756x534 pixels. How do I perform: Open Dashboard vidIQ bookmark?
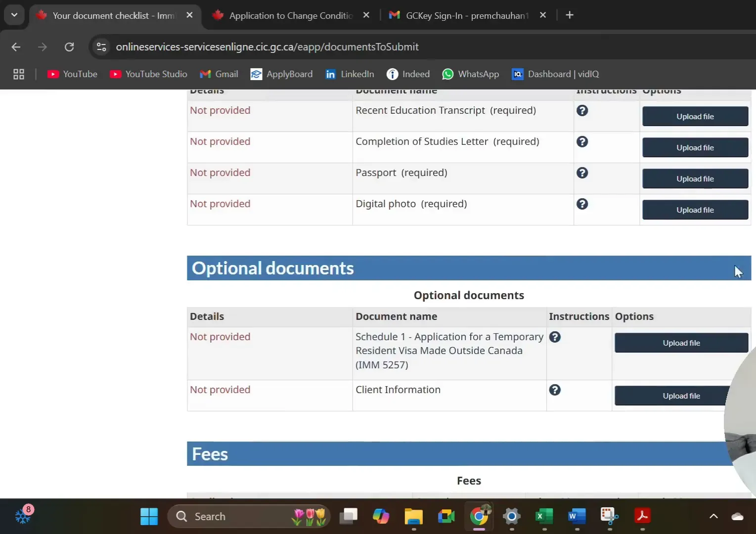point(555,74)
